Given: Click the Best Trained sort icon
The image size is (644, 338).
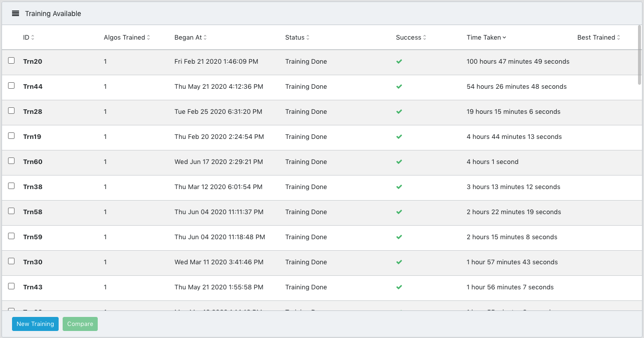Looking at the screenshot, I should (x=618, y=38).
